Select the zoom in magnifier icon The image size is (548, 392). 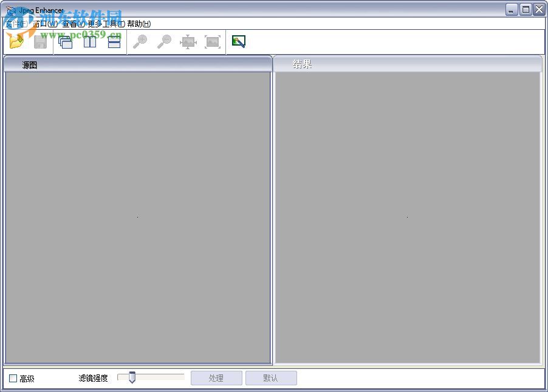(140, 41)
